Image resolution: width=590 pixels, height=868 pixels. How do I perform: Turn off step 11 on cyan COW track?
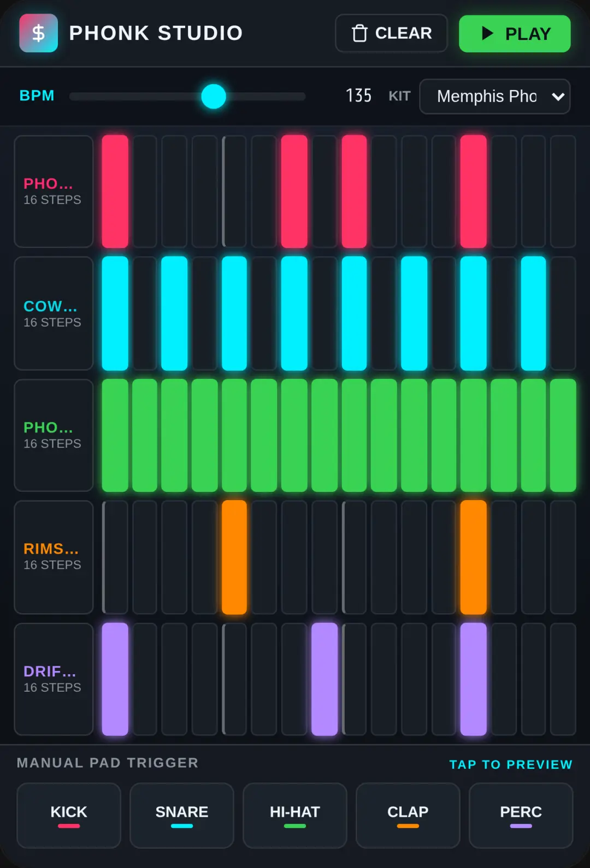pyautogui.click(x=414, y=313)
